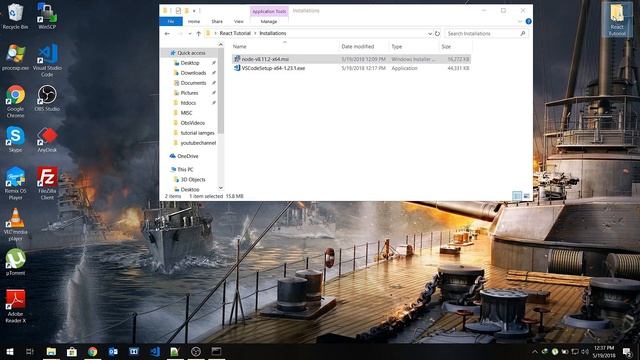Open the File ribbon tab
Viewport: 640px width, 360px height.
171,21
